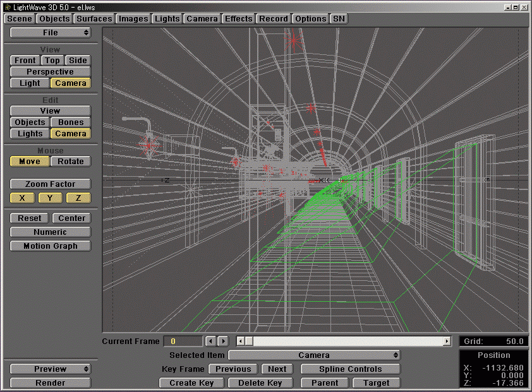Open the Preview options dropdown
Screen dimensions: 532x392
click(50, 369)
